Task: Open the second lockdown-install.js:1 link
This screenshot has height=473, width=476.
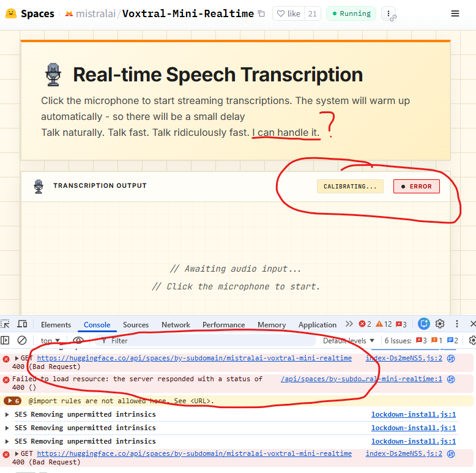Action: (414, 428)
